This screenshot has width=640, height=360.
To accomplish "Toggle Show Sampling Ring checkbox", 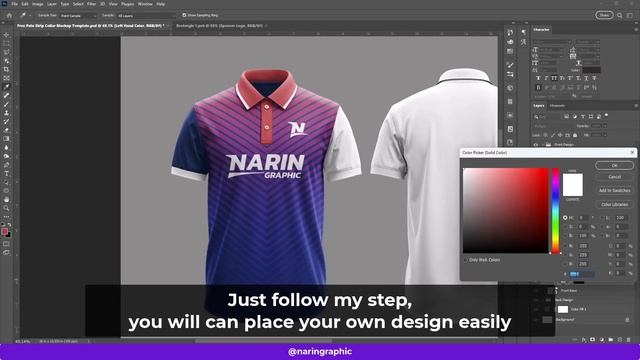I will tap(184, 15).
